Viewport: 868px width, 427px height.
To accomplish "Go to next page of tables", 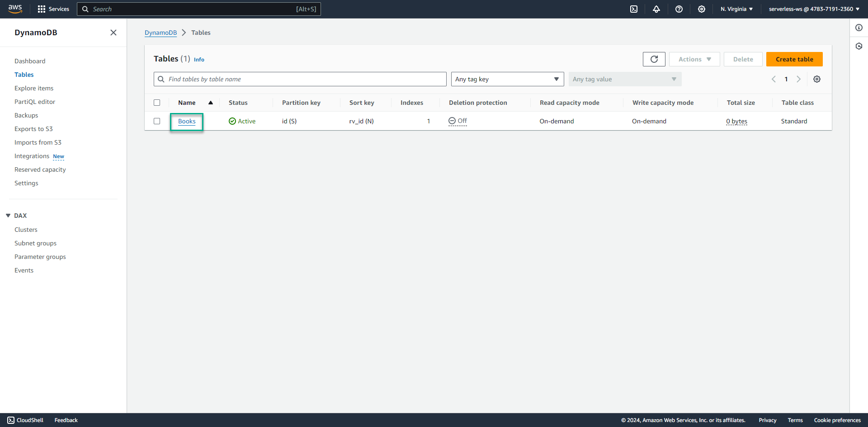I will pos(799,79).
